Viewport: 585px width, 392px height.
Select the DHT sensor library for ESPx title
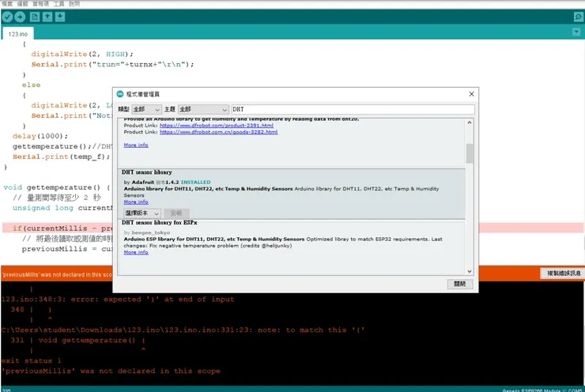(160, 223)
